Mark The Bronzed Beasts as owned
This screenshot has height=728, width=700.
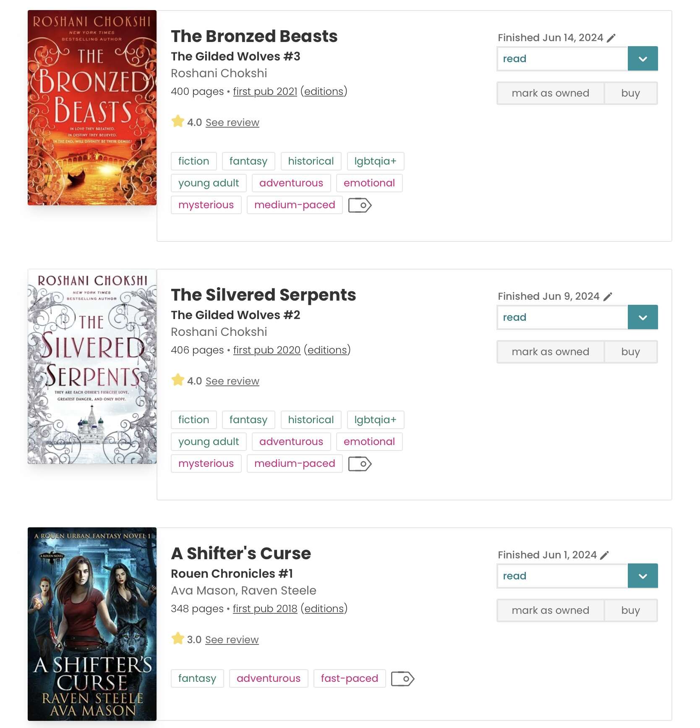pos(550,93)
